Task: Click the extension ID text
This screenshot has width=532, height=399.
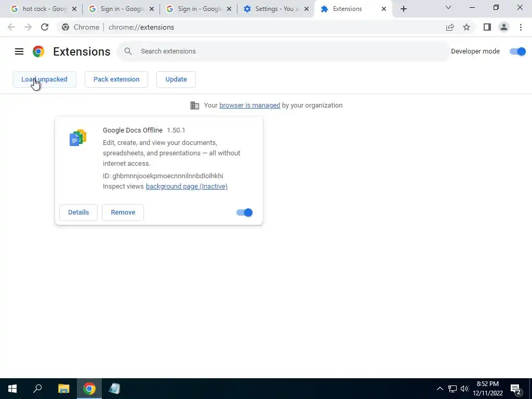Action: click(163, 176)
